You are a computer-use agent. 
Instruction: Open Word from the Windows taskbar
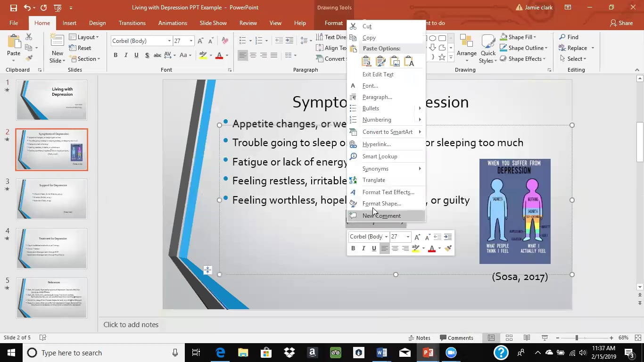point(381,353)
